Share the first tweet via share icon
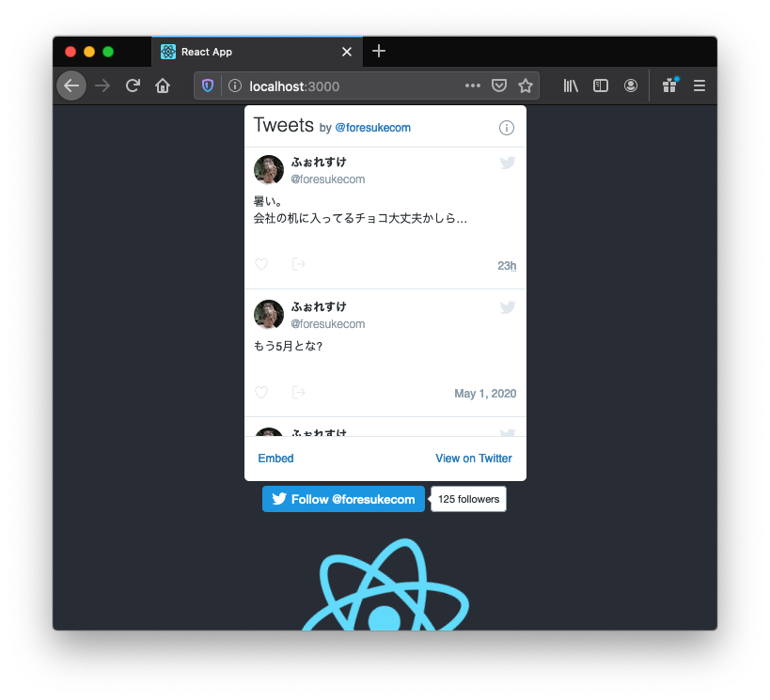Viewport: 770px width, 700px height. [x=299, y=264]
